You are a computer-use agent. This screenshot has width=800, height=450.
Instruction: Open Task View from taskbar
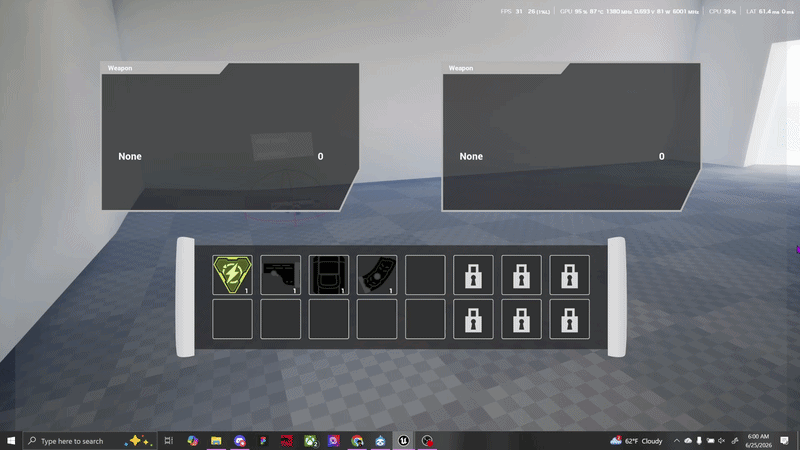pyautogui.click(x=168, y=441)
